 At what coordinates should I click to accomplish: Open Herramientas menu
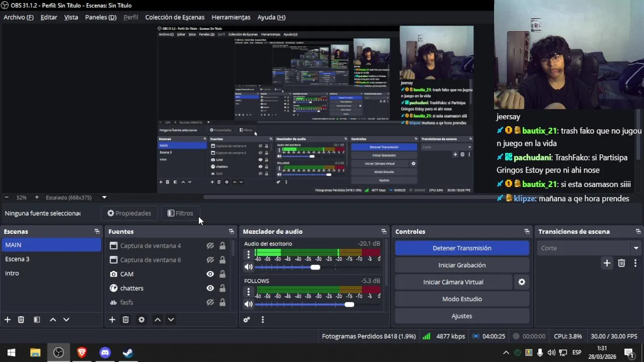[x=231, y=17]
